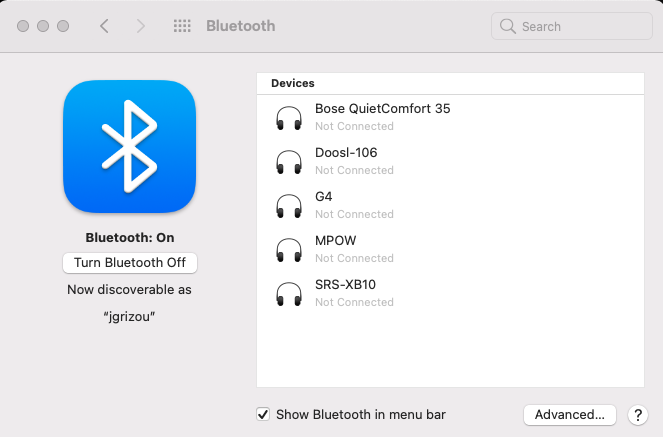Click the magnifying glass search icon
This screenshot has width=663, height=437.
(507, 26)
